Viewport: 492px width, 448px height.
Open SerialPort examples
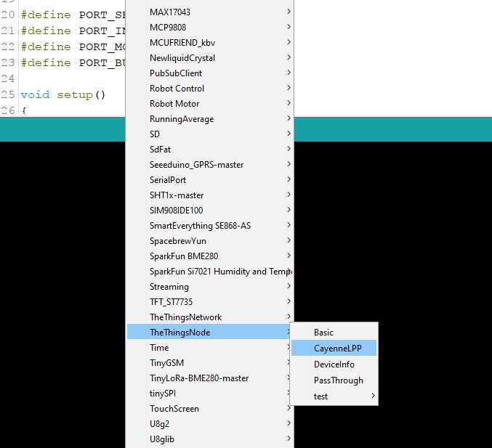[x=209, y=179]
